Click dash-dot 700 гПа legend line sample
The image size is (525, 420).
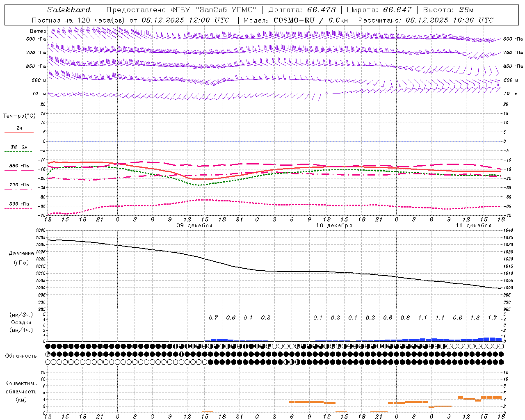click(18, 189)
